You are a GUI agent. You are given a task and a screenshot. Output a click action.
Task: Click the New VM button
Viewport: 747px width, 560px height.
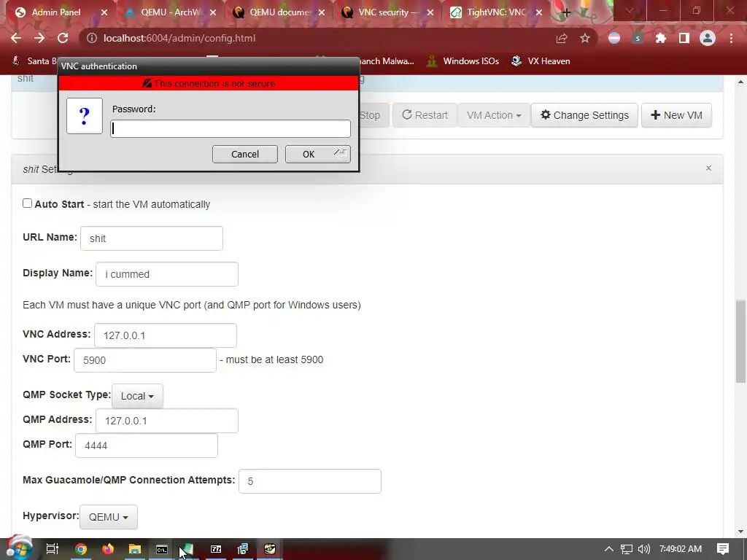(676, 115)
